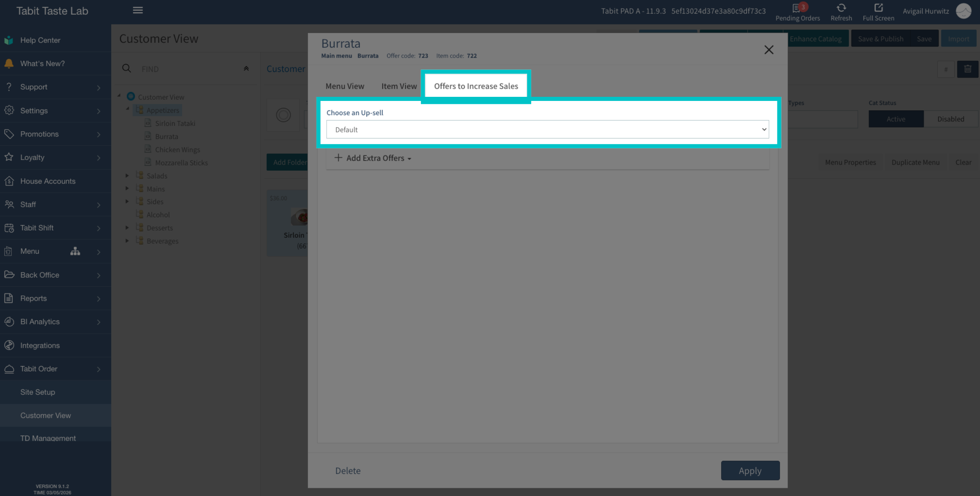Click the trash delete icon
The width and height of the screenshot is (980, 496).
tap(967, 69)
